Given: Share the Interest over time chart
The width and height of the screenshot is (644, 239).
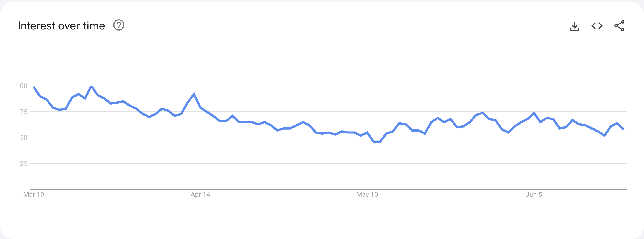Looking at the screenshot, I should 619,26.
